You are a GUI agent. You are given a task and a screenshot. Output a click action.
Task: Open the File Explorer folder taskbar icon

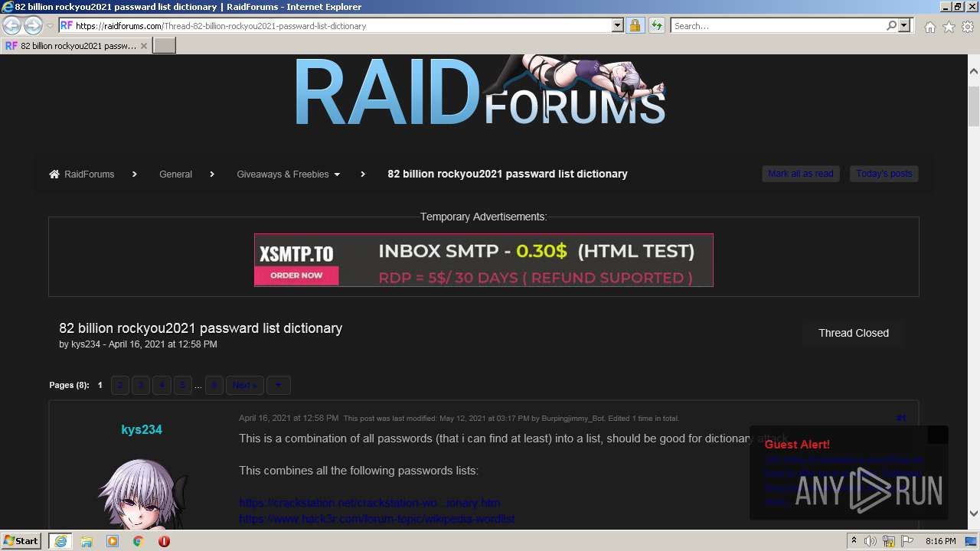87,541
